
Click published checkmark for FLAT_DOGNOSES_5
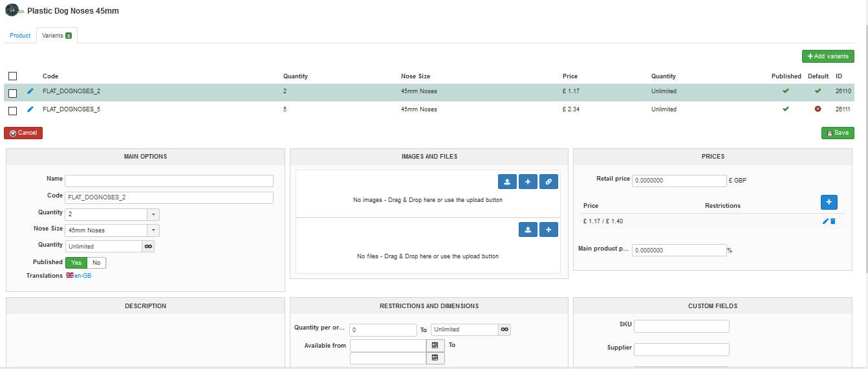786,109
